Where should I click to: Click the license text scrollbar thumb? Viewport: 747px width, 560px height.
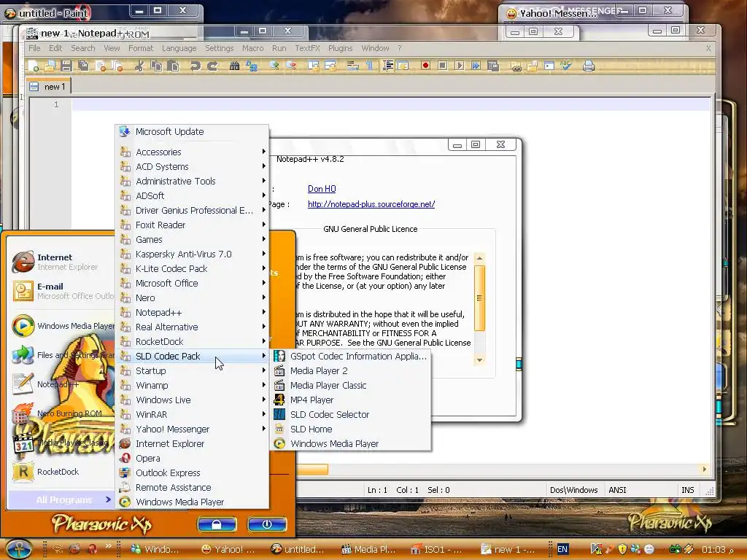point(480,298)
